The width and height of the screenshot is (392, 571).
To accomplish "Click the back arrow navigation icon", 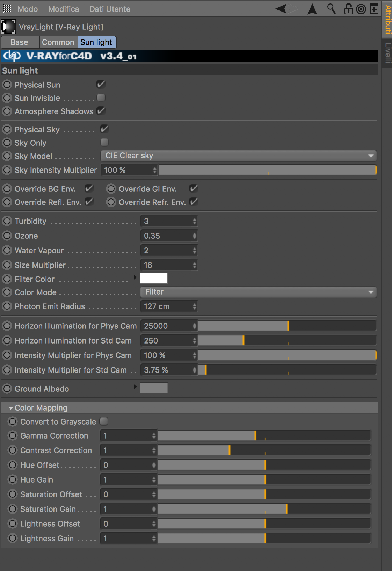I will pos(282,9).
